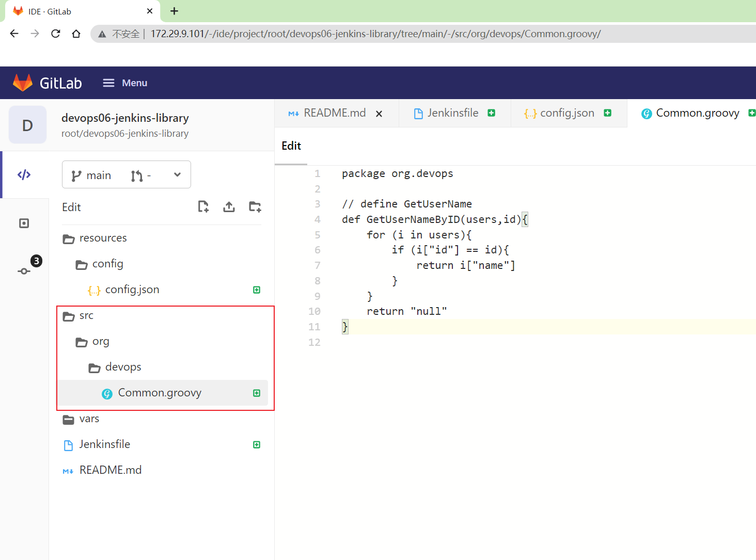Collapse the resources folder
Screen dimensions: 756x560
102,238
